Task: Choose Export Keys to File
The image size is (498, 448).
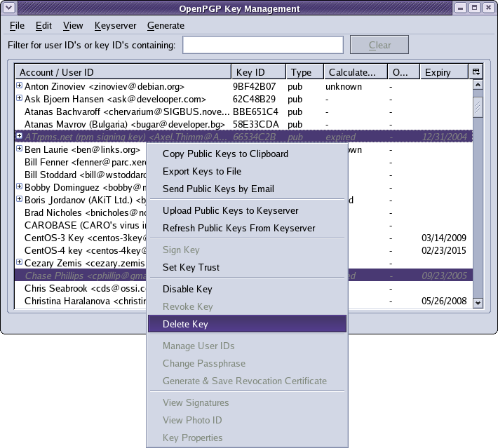Action: (247, 171)
